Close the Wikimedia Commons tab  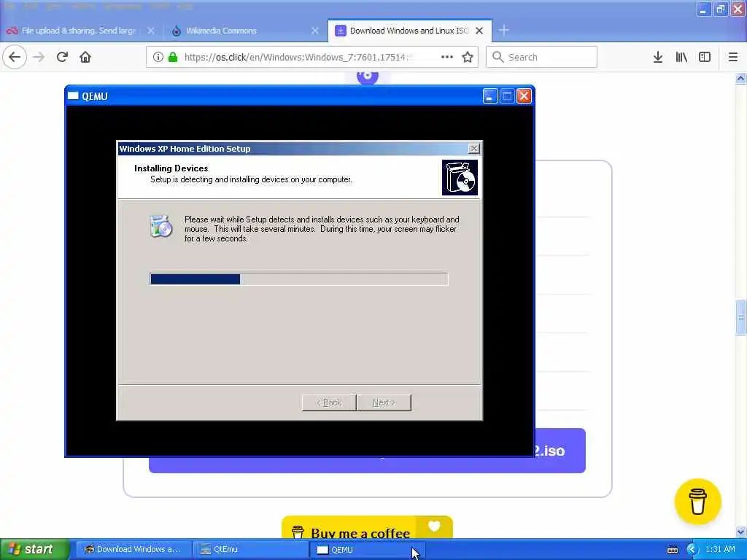pyautogui.click(x=315, y=31)
